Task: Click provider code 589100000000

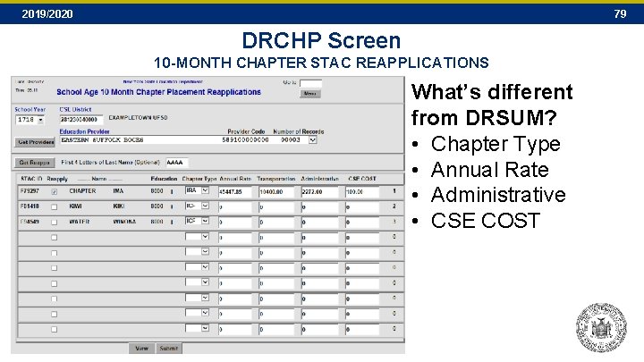Action: 245,140
